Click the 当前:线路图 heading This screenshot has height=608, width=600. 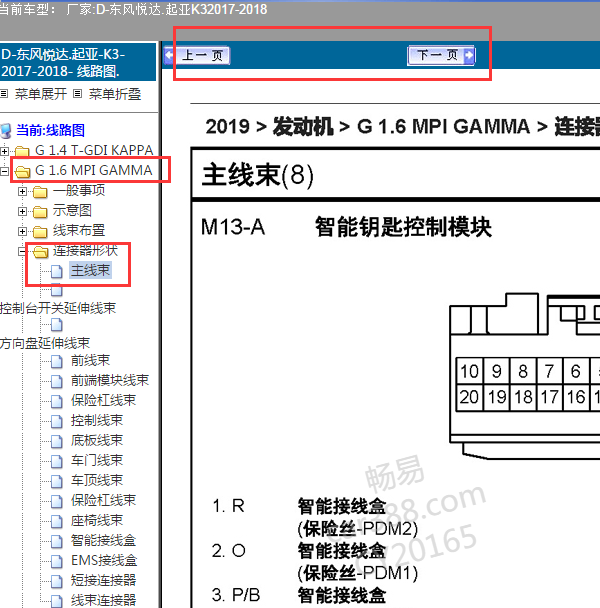pos(50,130)
